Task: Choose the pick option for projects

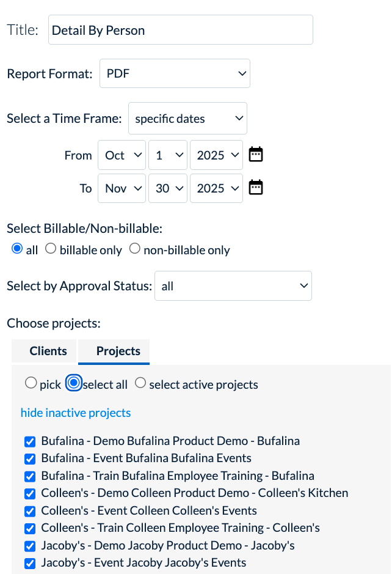Action: point(31,383)
